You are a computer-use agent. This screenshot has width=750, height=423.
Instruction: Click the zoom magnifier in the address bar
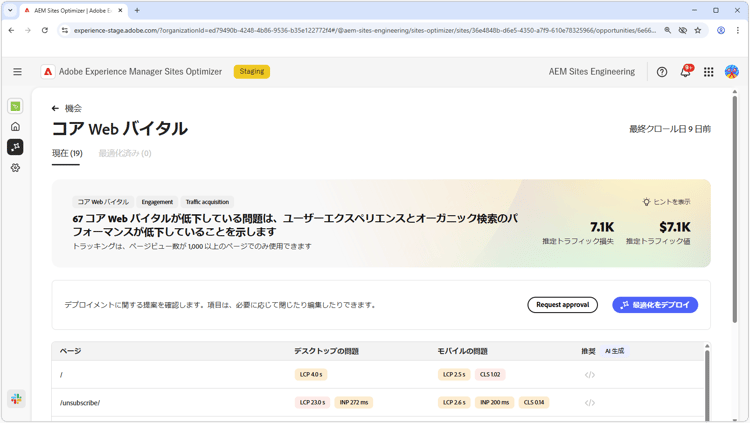pyautogui.click(x=667, y=31)
